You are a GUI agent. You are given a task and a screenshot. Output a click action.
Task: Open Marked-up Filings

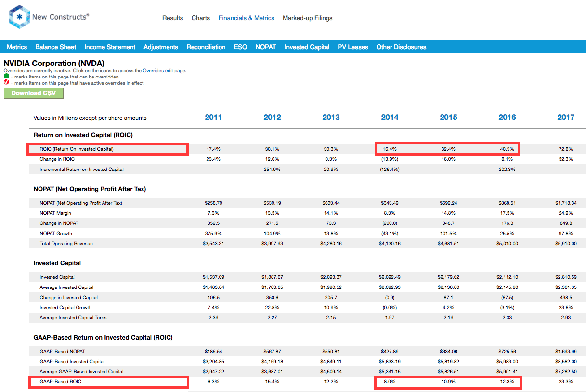coord(308,18)
